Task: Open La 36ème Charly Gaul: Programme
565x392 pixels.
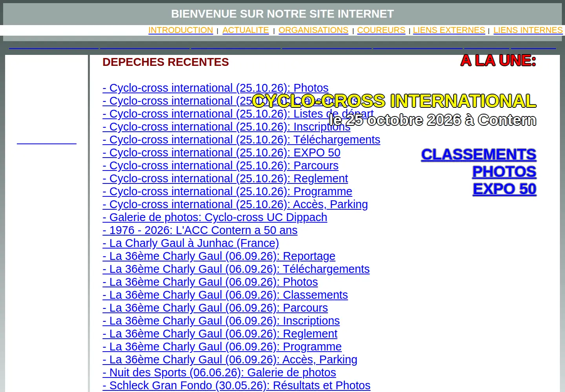Action: 222,347
